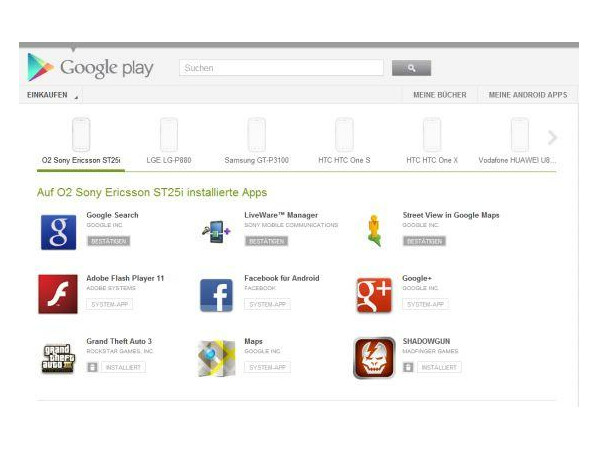The image size is (598, 449).
Task: Open the LiveWare Manager app icon
Action: (216, 232)
